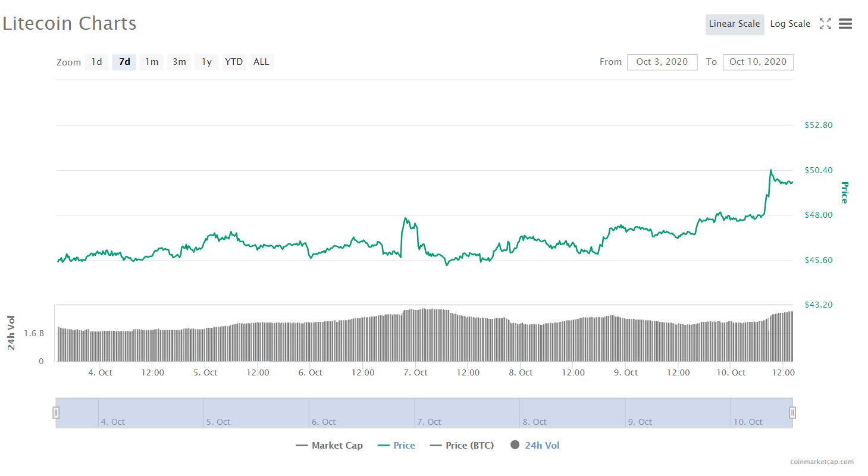Grab the right navigator range handle
Viewport: 868px width, 476px height.
click(792, 412)
